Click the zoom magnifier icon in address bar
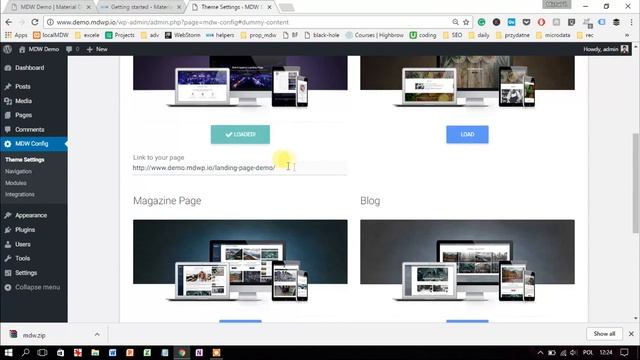Viewport: 640px width, 360px height. coord(455,22)
